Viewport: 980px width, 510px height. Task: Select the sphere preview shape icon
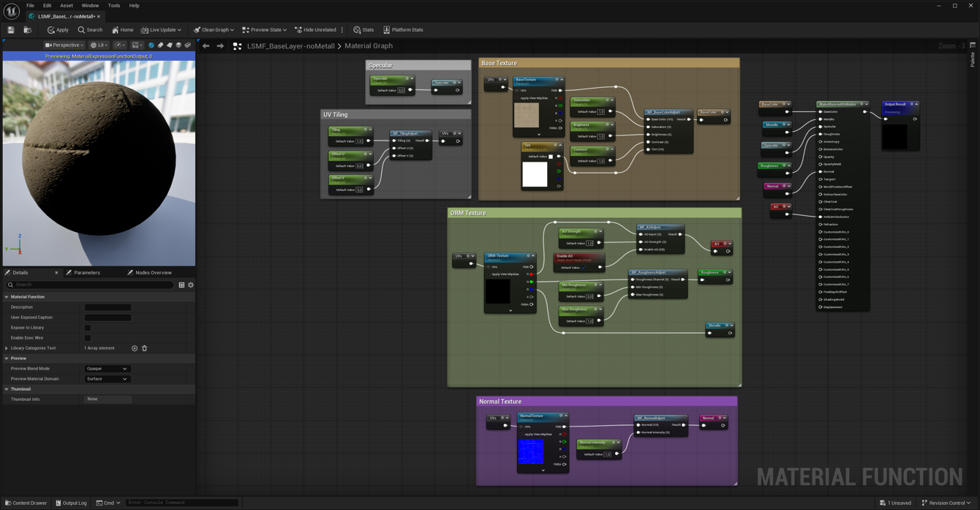(x=151, y=45)
